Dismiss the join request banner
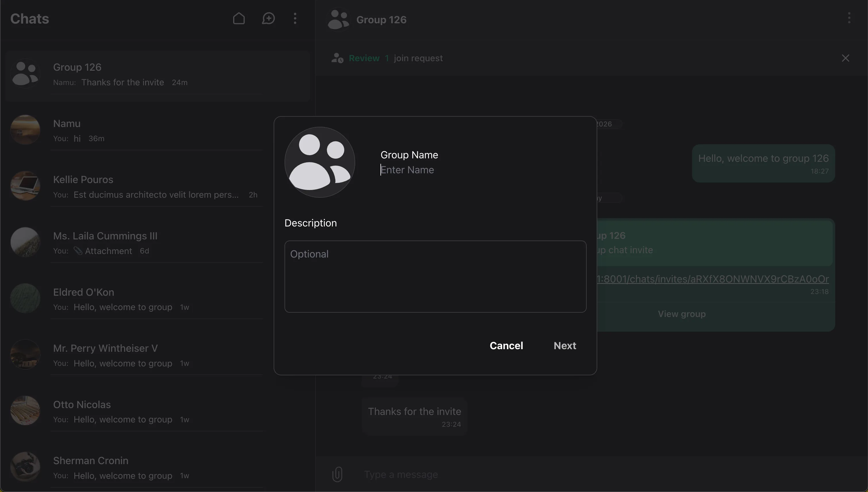The height and width of the screenshot is (492, 868). click(x=845, y=58)
